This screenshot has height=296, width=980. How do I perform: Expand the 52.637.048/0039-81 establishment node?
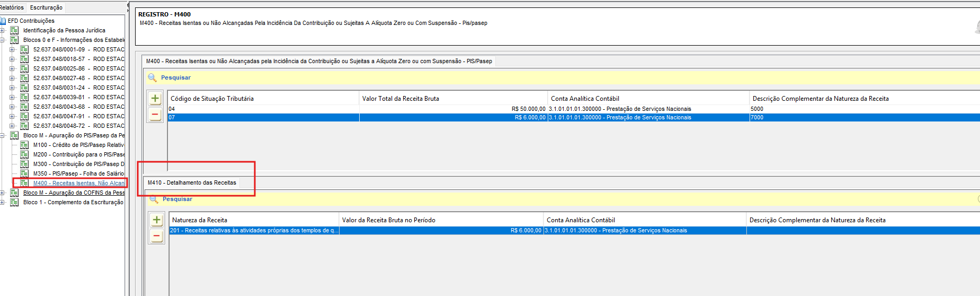coord(12,97)
